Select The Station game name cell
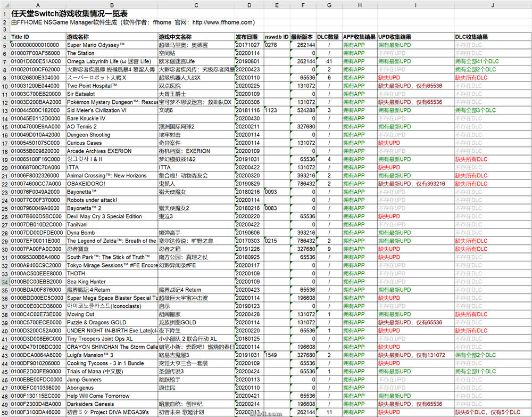The width and height of the screenshot is (532, 417). [x=112, y=53]
